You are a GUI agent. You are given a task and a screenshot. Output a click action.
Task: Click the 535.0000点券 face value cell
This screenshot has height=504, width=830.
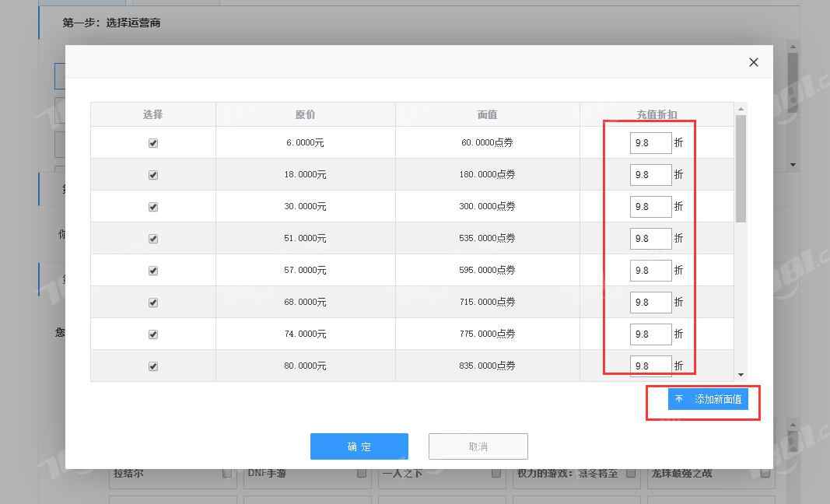click(487, 238)
